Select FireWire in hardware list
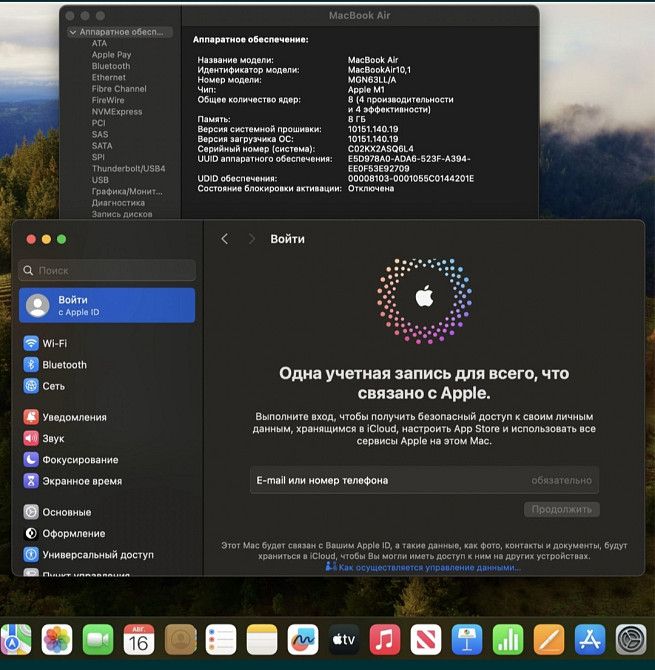 click(x=108, y=100)
